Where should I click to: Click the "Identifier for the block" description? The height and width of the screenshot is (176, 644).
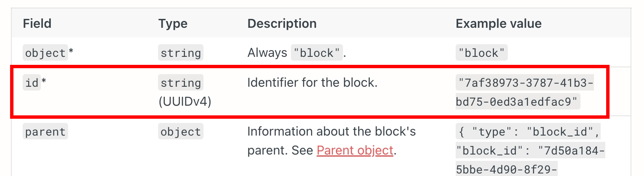tap(312, 83)
